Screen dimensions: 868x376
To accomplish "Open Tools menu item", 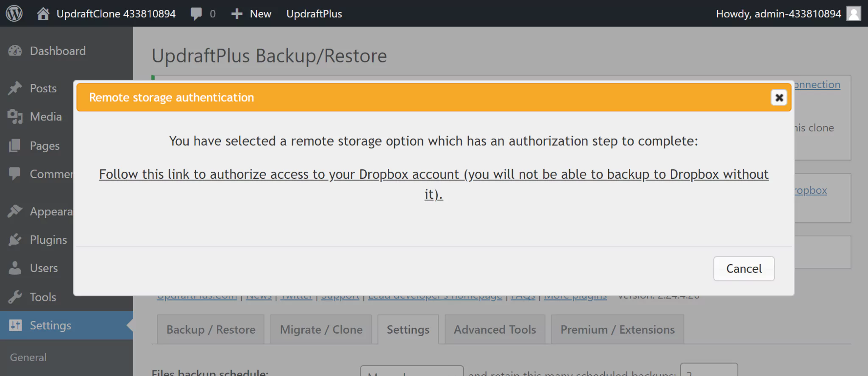I will pyautogui.click(x=43, y=297).
